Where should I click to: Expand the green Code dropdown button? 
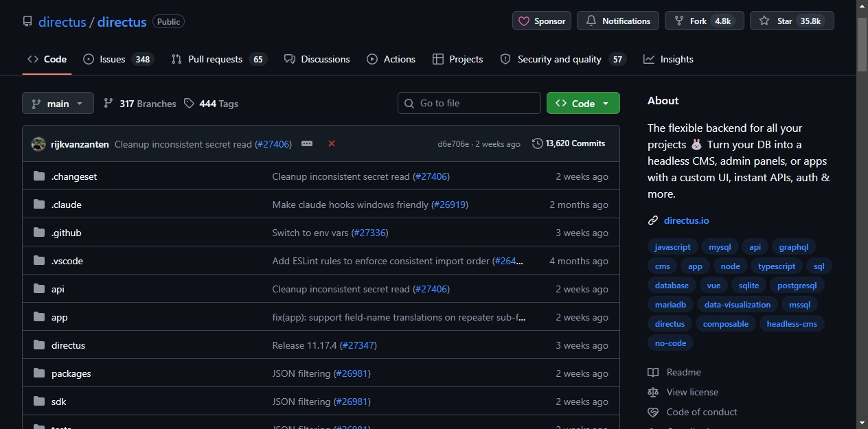583,103
